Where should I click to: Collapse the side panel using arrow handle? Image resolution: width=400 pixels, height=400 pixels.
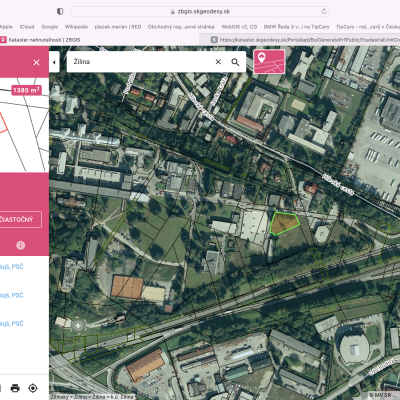[x=54, y=62]
